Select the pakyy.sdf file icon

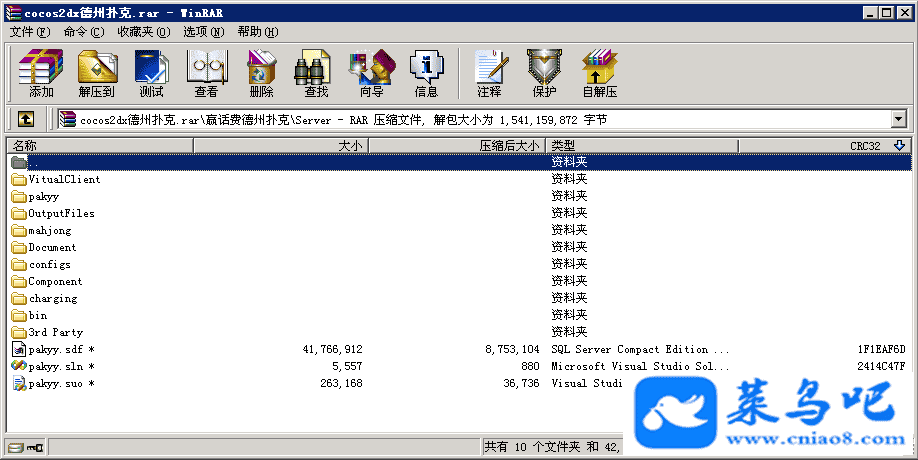(19, 349)
